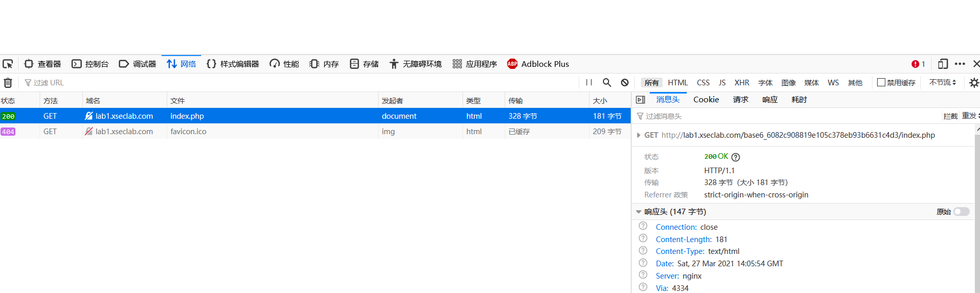Sort by the 方法 method column
980x293 pixels.
pyautogui.click(x=61, y=101)
